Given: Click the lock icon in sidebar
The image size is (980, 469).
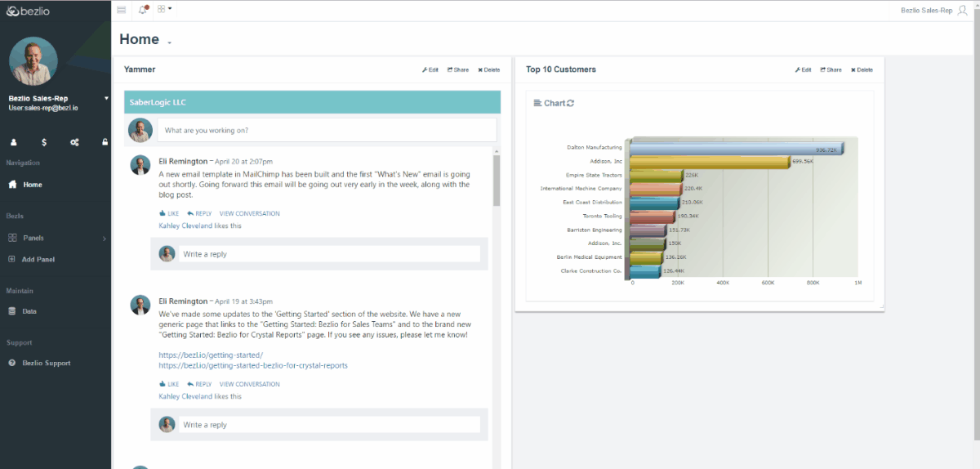Looking at the screenshot, I should pos(105,142).
